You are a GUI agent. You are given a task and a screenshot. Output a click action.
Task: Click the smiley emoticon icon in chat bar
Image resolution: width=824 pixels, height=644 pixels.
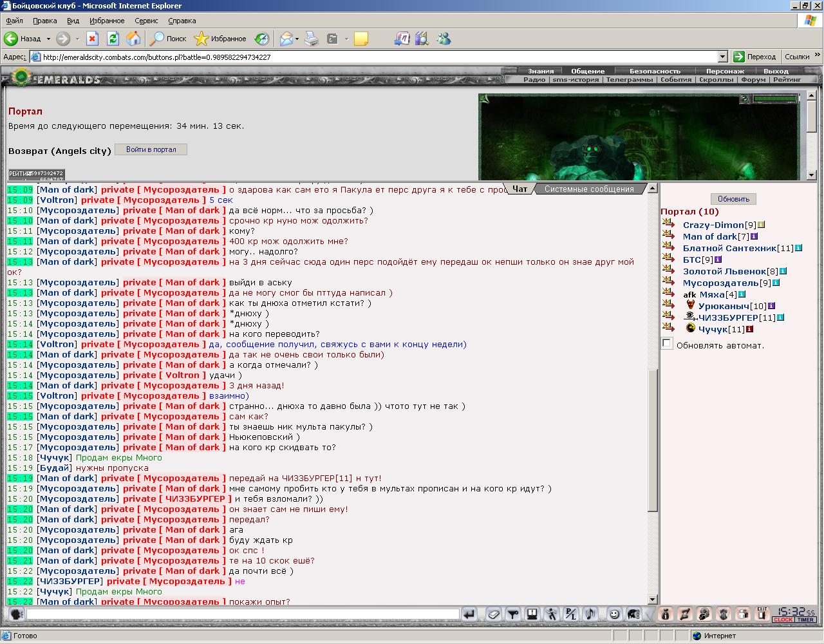click(614, 614)
